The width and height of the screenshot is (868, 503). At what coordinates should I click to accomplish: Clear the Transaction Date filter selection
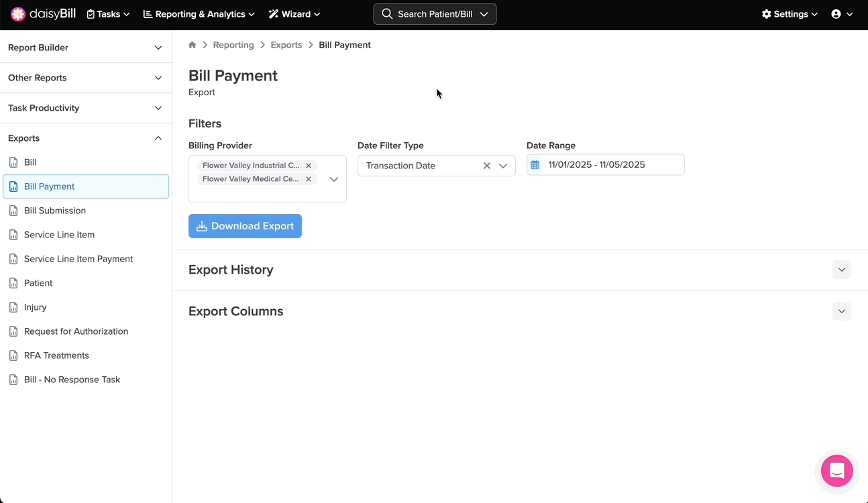tap(487, 166)
